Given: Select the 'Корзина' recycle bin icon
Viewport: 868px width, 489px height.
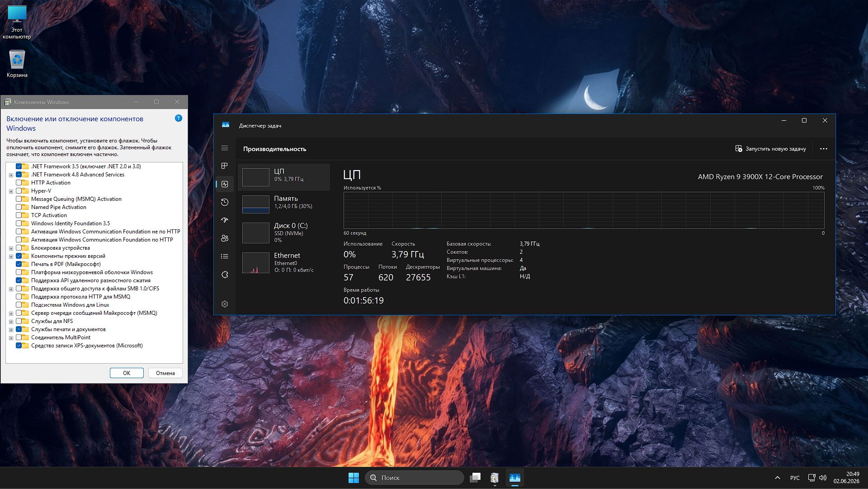Looking at the screenshot, I should (x=17, y=63).
